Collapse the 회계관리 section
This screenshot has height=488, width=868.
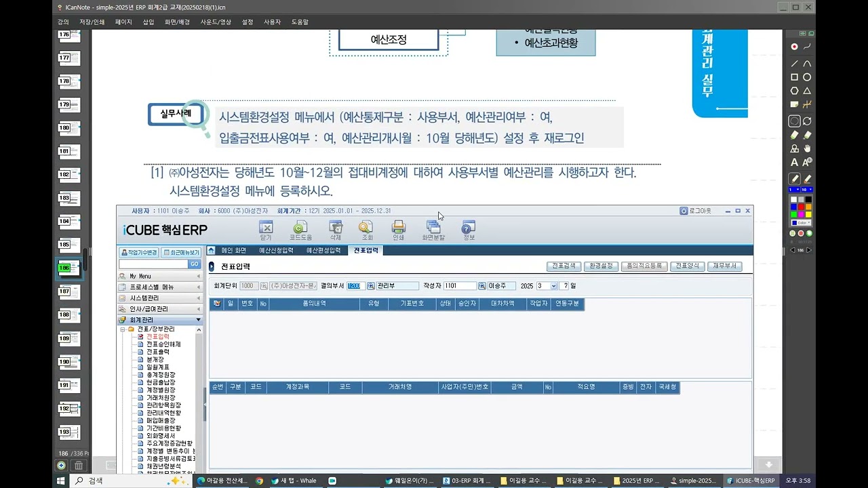[160, 320]
